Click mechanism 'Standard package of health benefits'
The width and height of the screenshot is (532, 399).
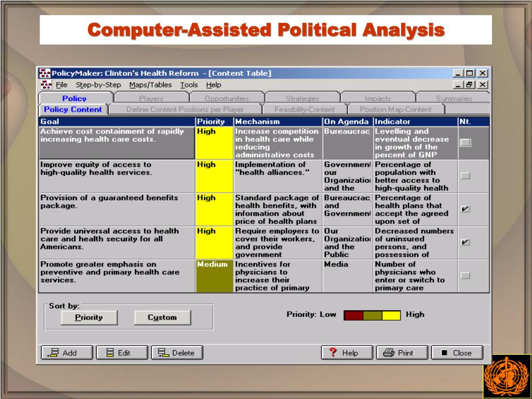278,209
